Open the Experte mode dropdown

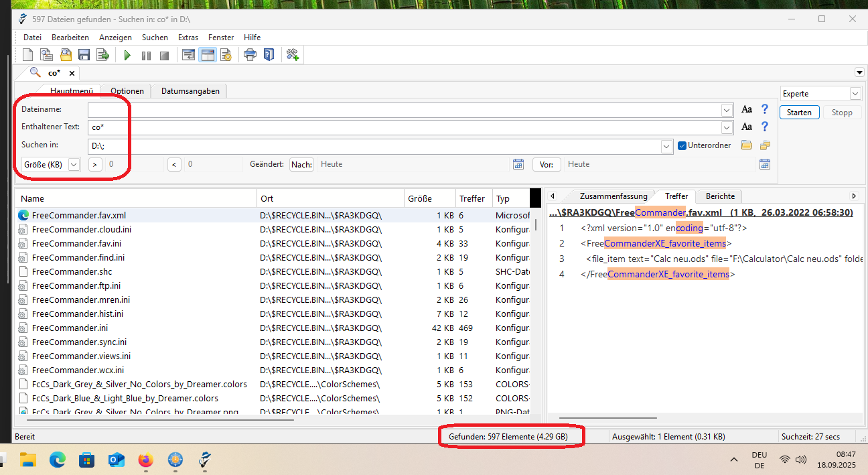[x=855, y=94]
